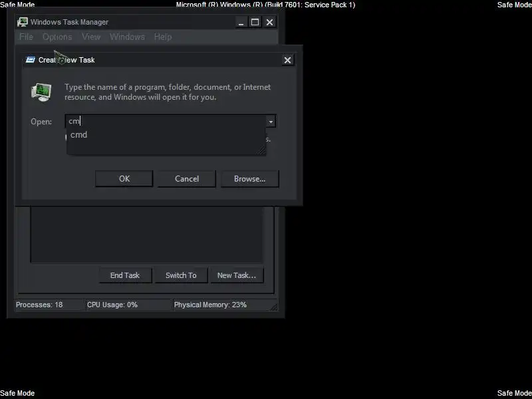The height and width of the screenshot is (399, 532).
Task: Cancel the Create New Task dialog
Action: 187,178
